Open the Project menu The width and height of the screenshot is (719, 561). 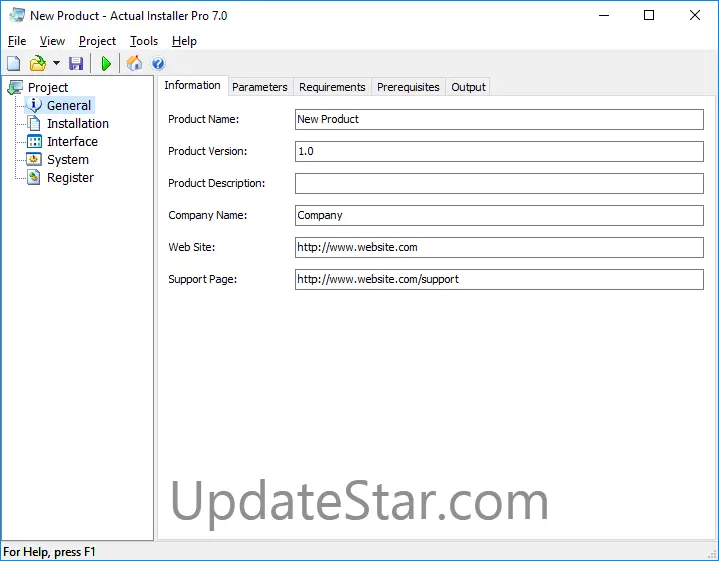97,41
